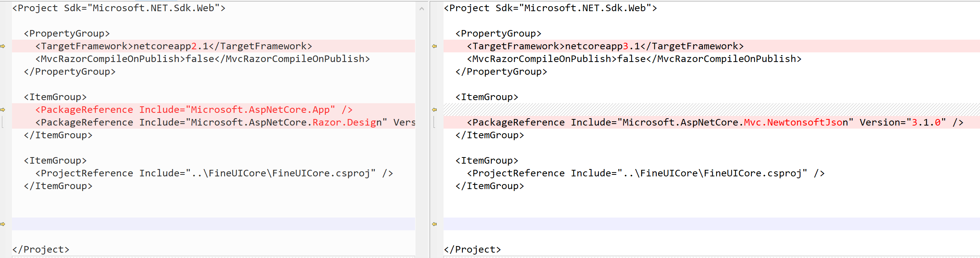Image resolution: width=980 pixels, height=258 pixels.
Task: Place cursor on right MvcRazorCompileOnPublish line
Action: [x=634, y=59]
